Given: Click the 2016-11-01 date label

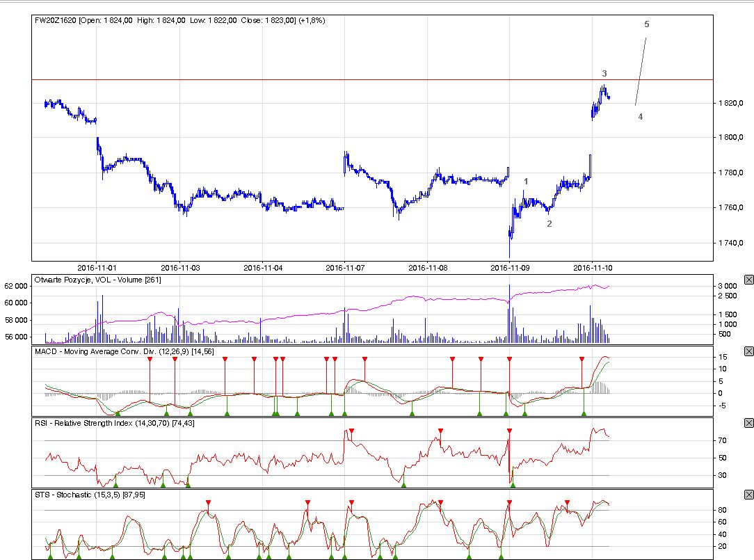Looking at the screenshot, I should pyautogui.click(x=97, y=268).
